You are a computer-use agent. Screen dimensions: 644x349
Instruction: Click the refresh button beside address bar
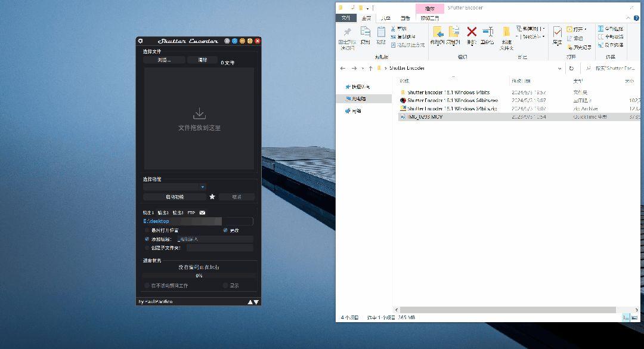571,68
